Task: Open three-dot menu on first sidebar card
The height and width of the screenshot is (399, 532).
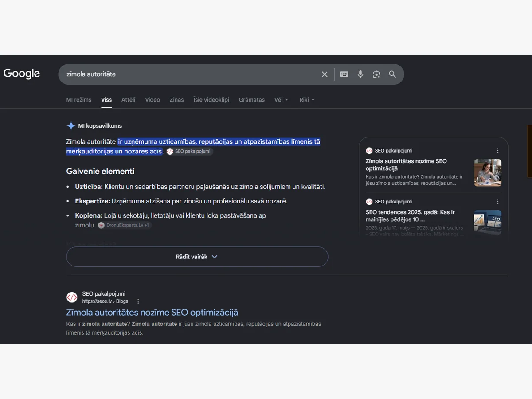Action: point(498,151)
